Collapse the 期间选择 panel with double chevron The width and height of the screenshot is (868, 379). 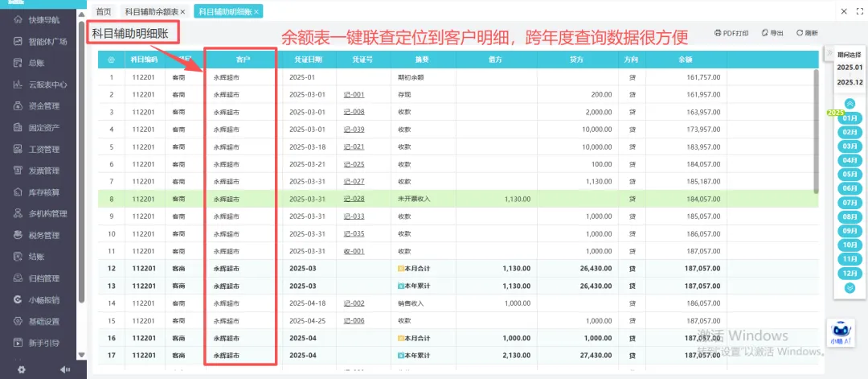[829, 53]
